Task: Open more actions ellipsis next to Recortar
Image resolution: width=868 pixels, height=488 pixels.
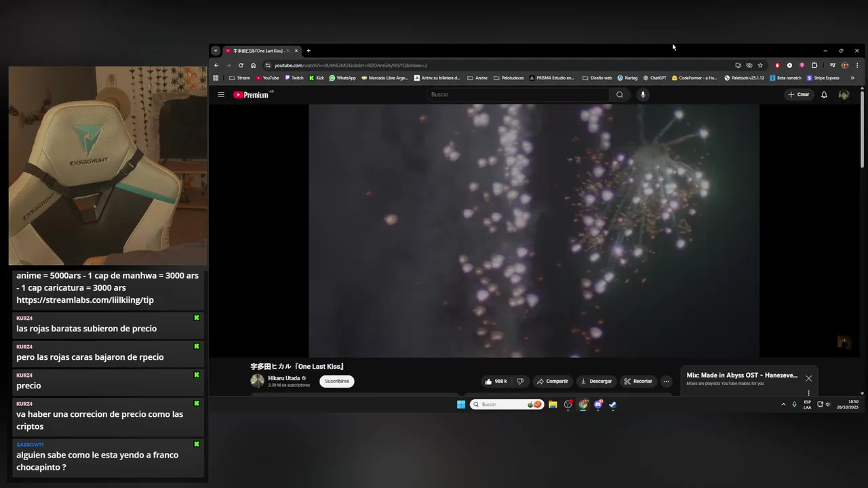Action: (666, 382)
